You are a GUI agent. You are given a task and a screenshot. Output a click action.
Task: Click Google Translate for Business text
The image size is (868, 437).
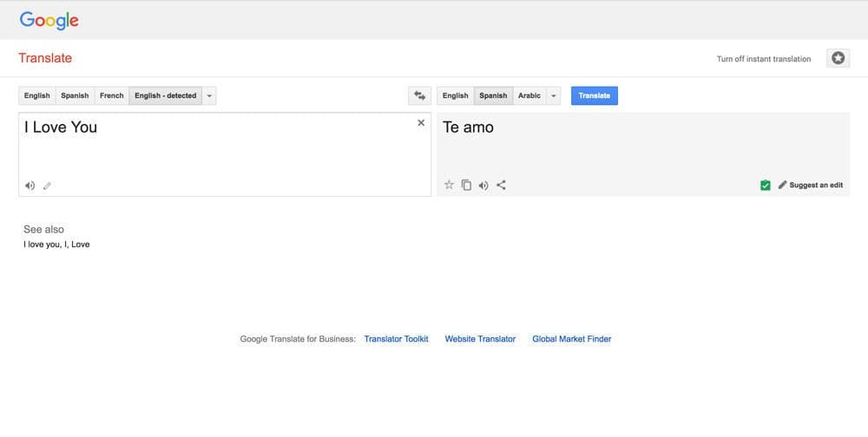pos(298,339)
